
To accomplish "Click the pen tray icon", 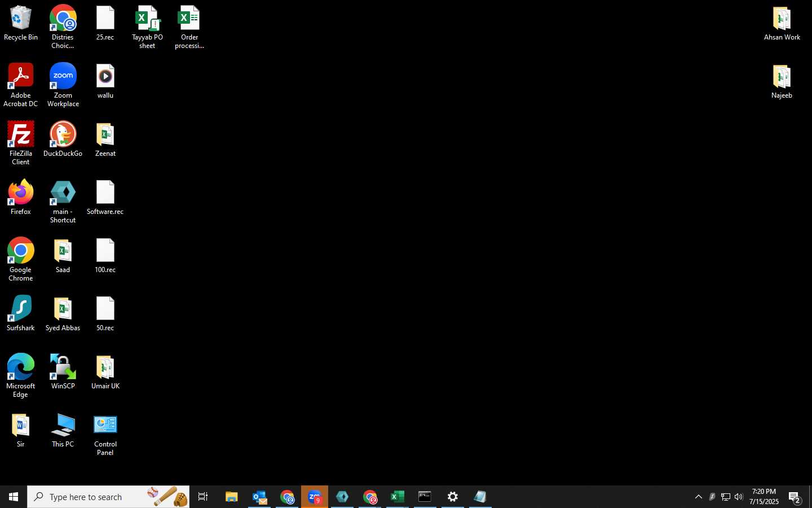I will pyautogui.click(x=712, y=497).
